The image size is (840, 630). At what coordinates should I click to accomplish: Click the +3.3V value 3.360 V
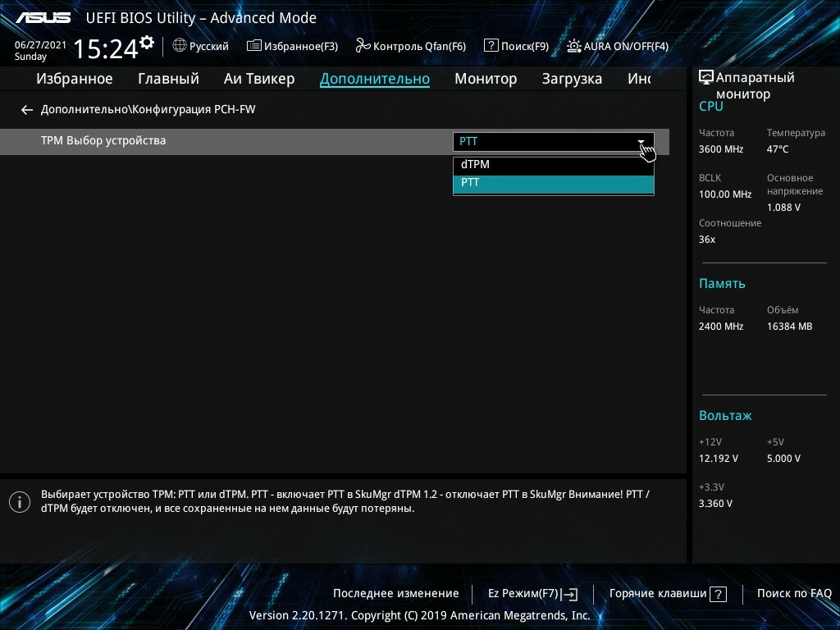715,504
